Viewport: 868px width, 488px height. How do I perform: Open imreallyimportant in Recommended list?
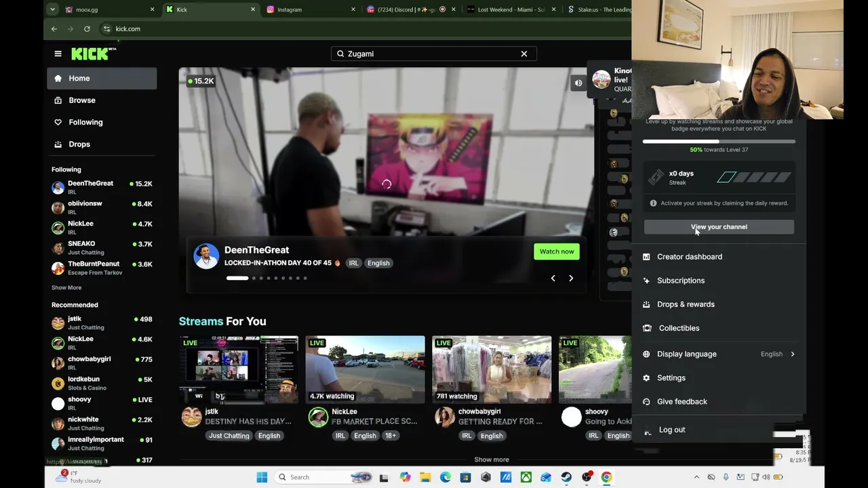[102, 443]
